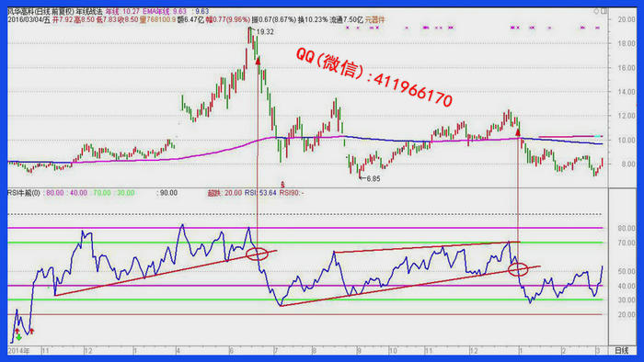The width and height of the screenshot is (644, 362).
Task: Click the 80.00 RSI parameter value
Action: coord(55,193)
